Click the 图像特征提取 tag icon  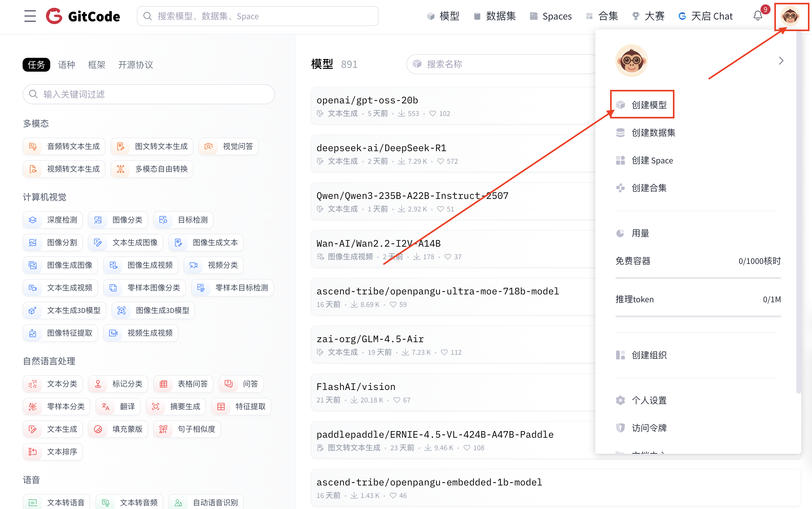click(33, 333)
